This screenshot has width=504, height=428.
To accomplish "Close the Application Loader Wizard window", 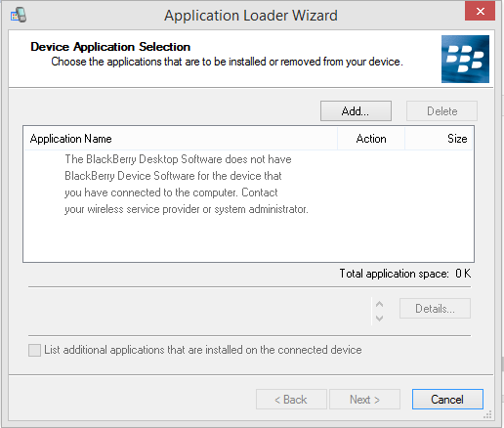I will click(481, 12).
